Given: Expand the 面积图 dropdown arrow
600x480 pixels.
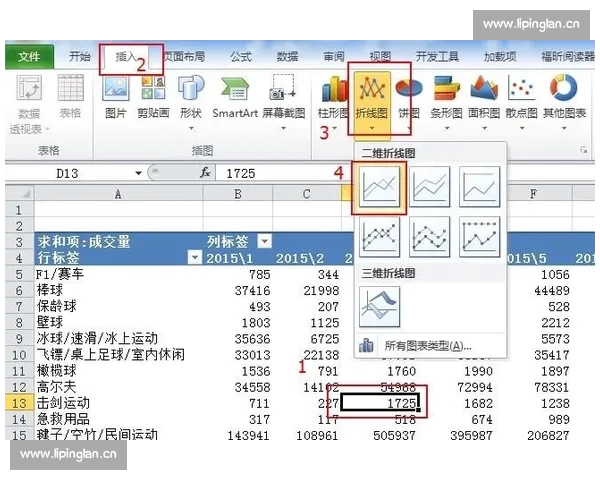Looking at the screenshot, I should point(484,128).
